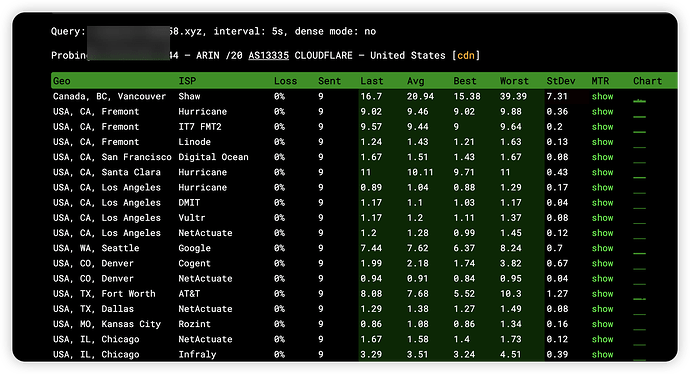The image size is (690, 374).
Task: Show MTR for Fremont Linode row
Action: 602,142
